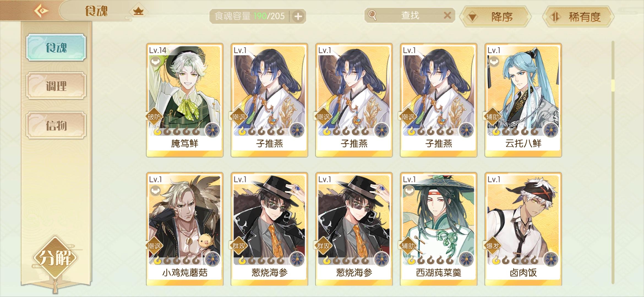Viewport: 644px width, 297px height.
Task: Tap the back arrow icon
Action: coord(42,11)
